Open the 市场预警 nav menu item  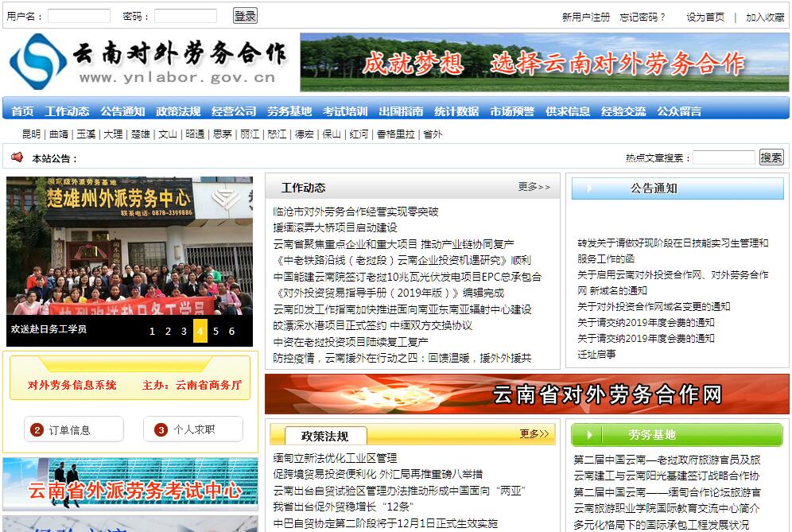pos(512,111)
